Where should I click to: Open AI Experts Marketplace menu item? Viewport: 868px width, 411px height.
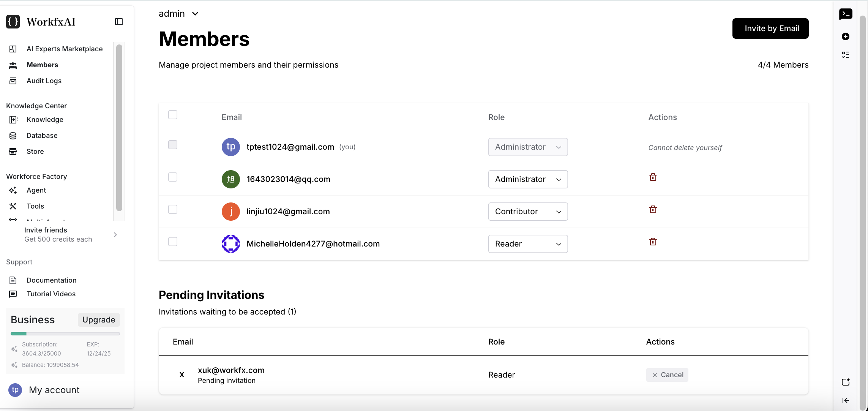point(65,49)
